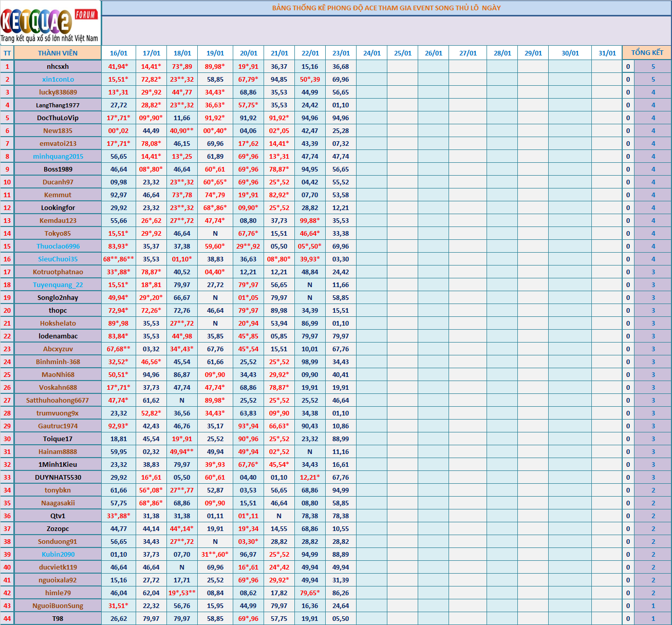Select member name Kotruotphatnao
Screen dimensions: 672x625
(58, 272)
